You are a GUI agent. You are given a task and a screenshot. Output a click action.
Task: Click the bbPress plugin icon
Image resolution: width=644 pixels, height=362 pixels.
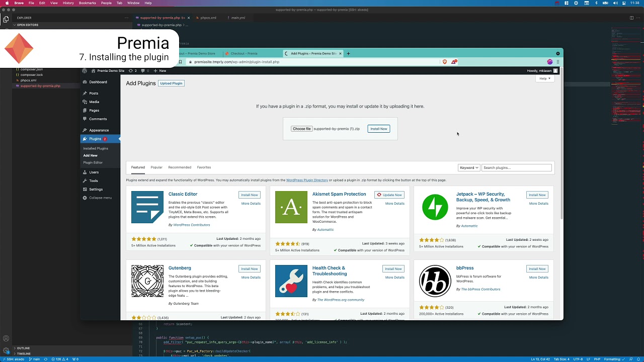(435, 281)
